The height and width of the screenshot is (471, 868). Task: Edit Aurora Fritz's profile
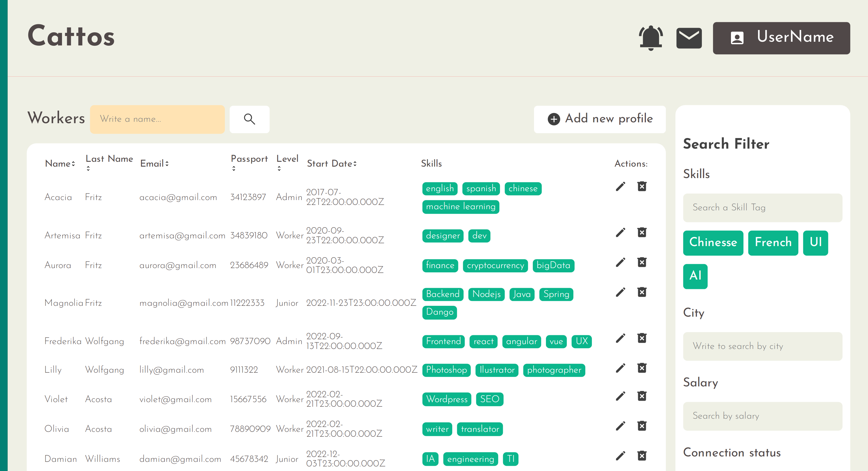[620, 262]
